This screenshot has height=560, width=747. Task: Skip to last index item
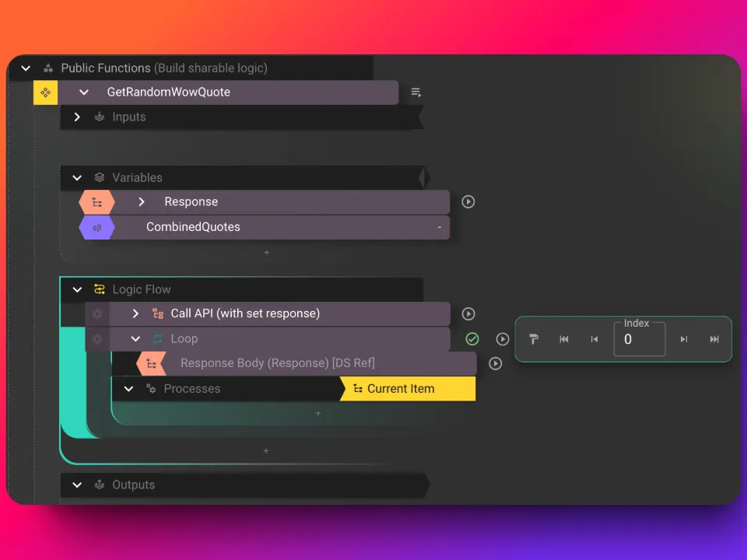coord(714,339)
